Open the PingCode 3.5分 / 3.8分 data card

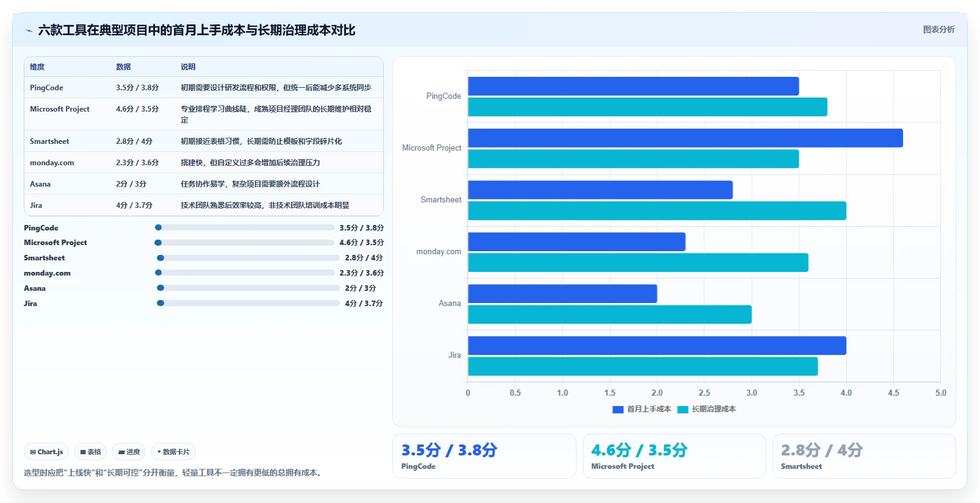pyautogui.click(x=485, y=456)
